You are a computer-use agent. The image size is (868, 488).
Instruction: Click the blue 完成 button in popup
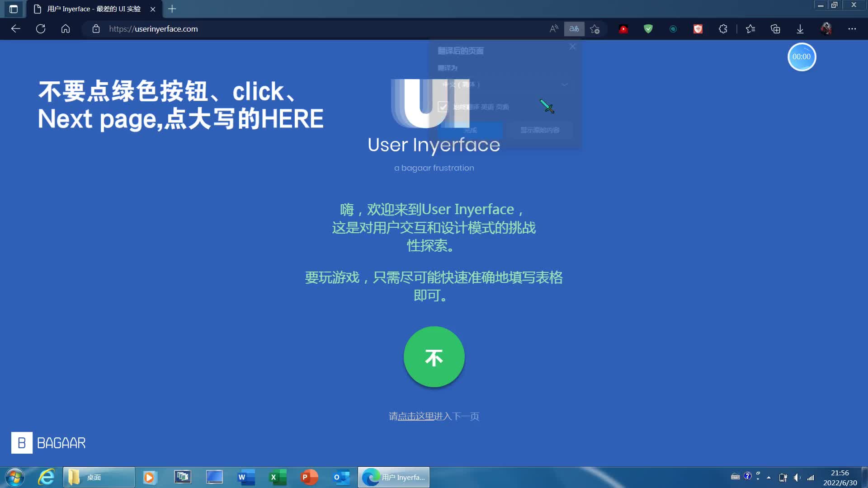[x=470, y=130]
